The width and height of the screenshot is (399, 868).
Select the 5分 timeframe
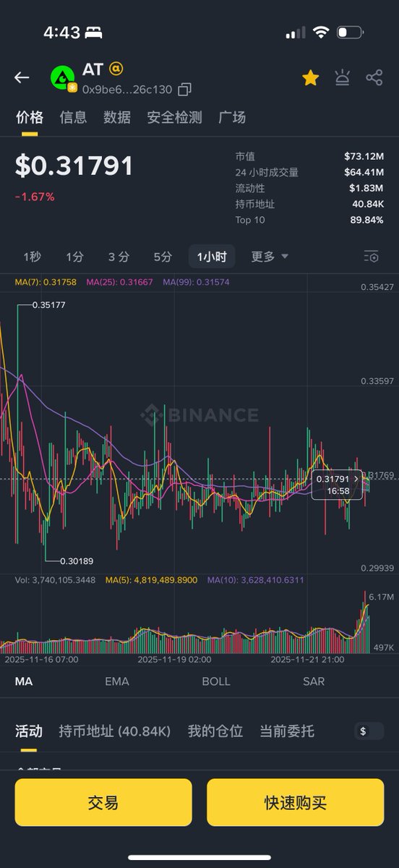pyautogui.click(x=163, y=257)
